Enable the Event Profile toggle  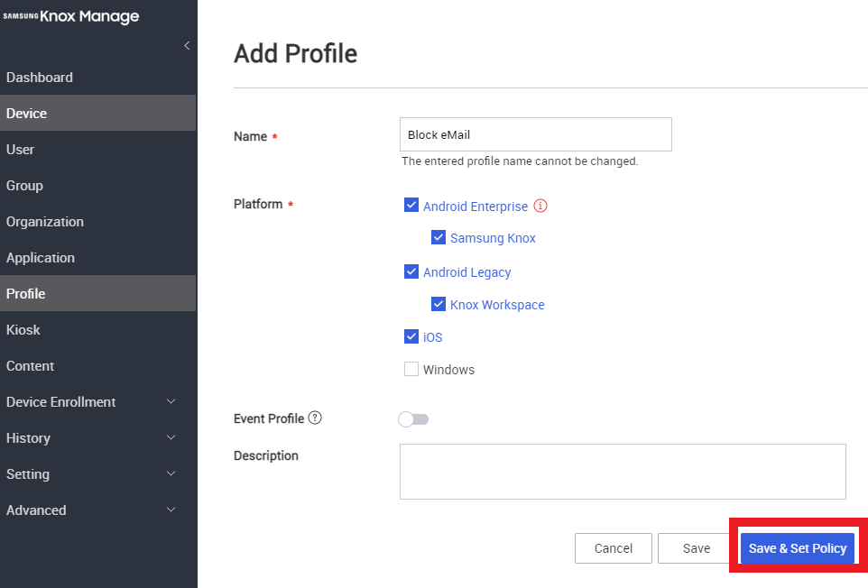tap(413, 419)
